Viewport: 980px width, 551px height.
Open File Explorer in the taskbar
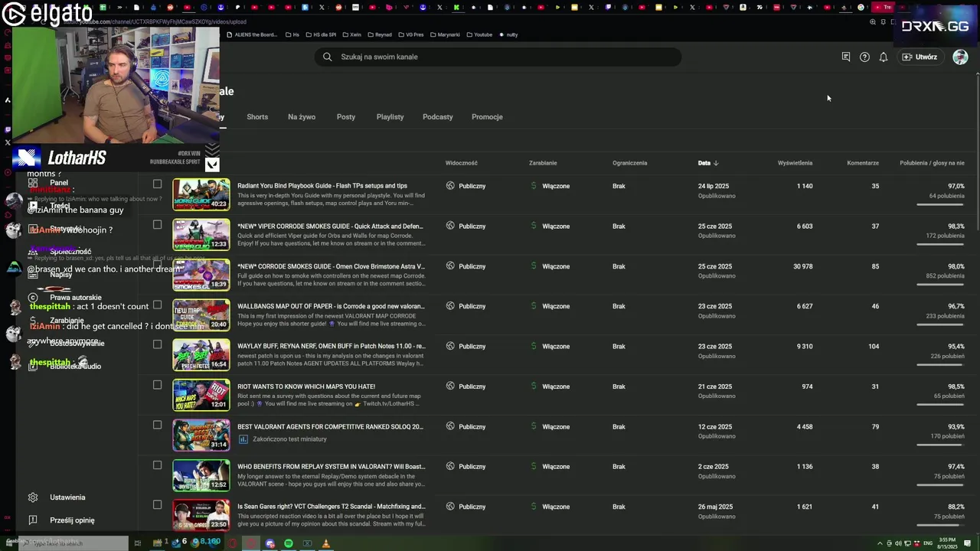(157, 543)
